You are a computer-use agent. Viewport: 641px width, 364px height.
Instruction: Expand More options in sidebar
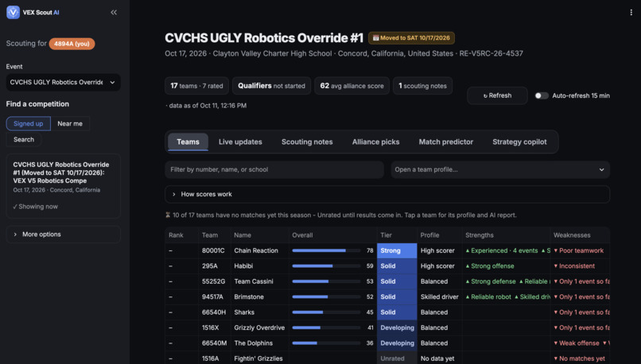click(63, 234)
